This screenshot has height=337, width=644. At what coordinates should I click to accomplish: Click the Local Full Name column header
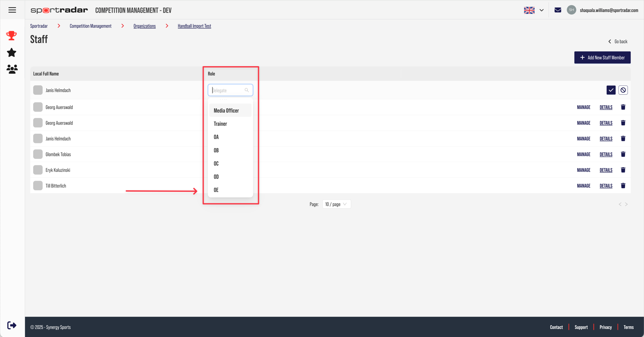tap(46, 74)
